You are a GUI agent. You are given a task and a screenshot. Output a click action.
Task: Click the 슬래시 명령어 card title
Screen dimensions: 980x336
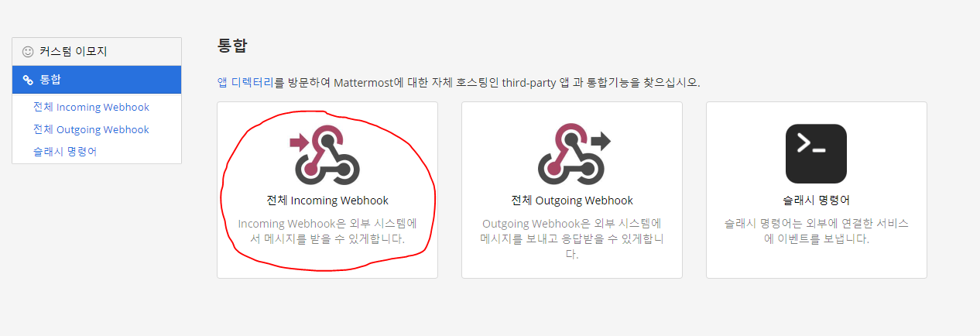point(817,201)
